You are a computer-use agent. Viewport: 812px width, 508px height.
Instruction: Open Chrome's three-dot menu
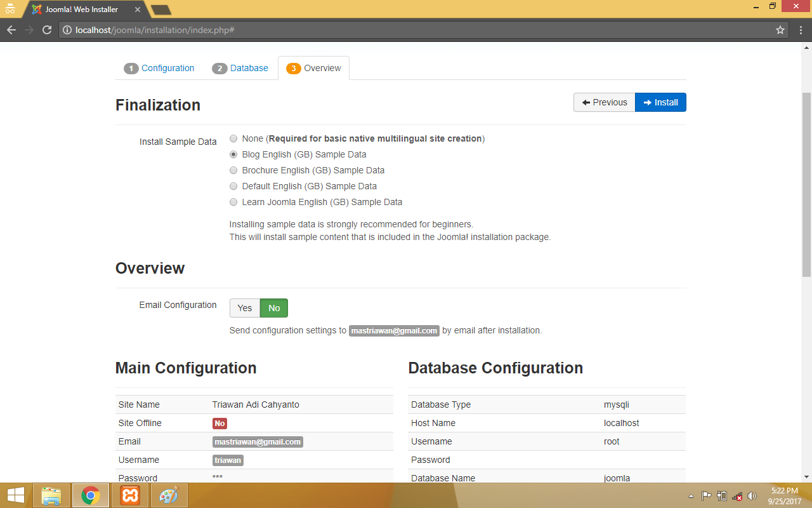click(800, 30)
